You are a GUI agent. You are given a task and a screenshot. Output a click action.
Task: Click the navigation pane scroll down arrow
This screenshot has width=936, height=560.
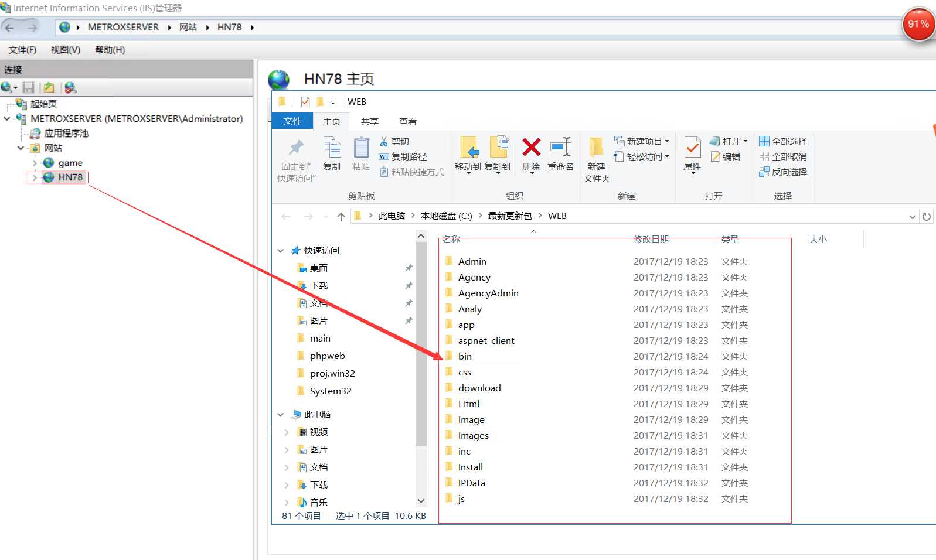(421, 501)
